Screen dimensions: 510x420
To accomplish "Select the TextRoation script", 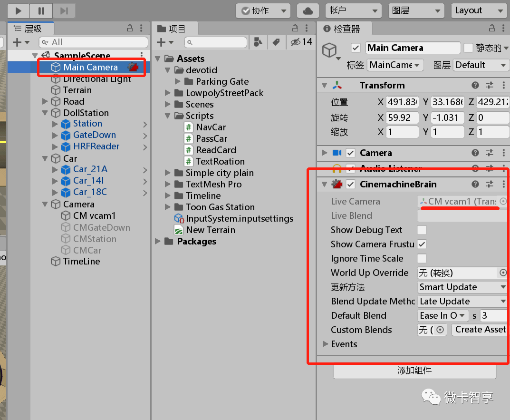I will click(x=220, y=161).
